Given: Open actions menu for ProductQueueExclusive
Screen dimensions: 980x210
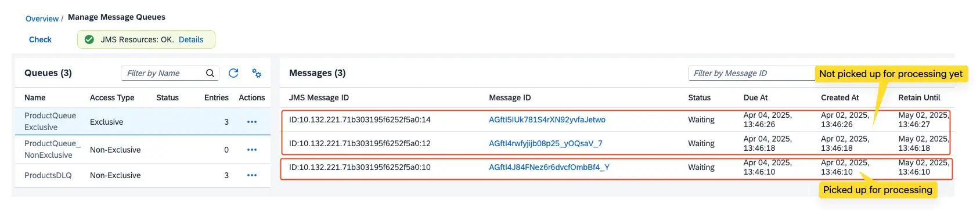Looking at the screenshot, I should pos(252,122).
